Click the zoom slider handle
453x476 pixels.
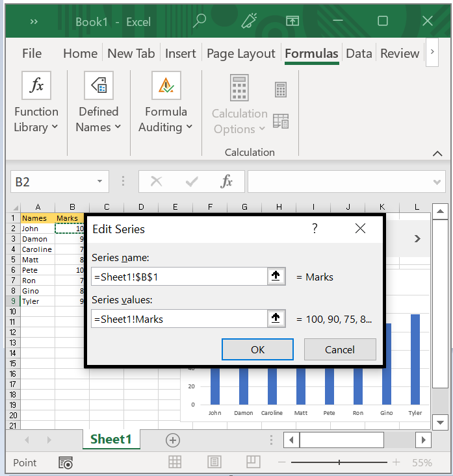(x=339, y=462)
